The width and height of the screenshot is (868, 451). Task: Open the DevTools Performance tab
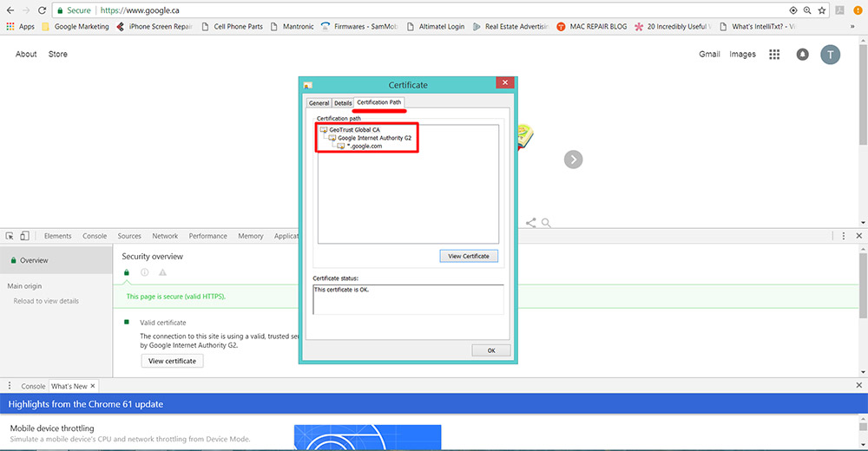[x=207, y=236]
